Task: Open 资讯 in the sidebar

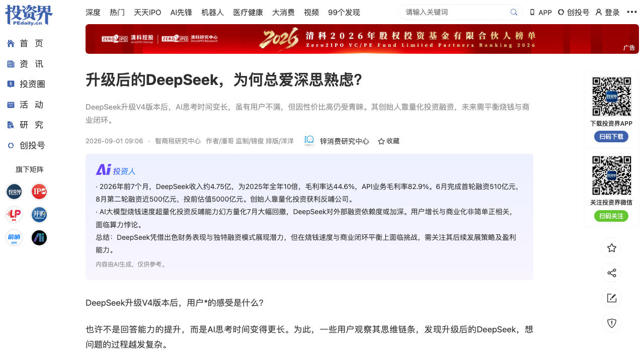Action: pos(25,64)
